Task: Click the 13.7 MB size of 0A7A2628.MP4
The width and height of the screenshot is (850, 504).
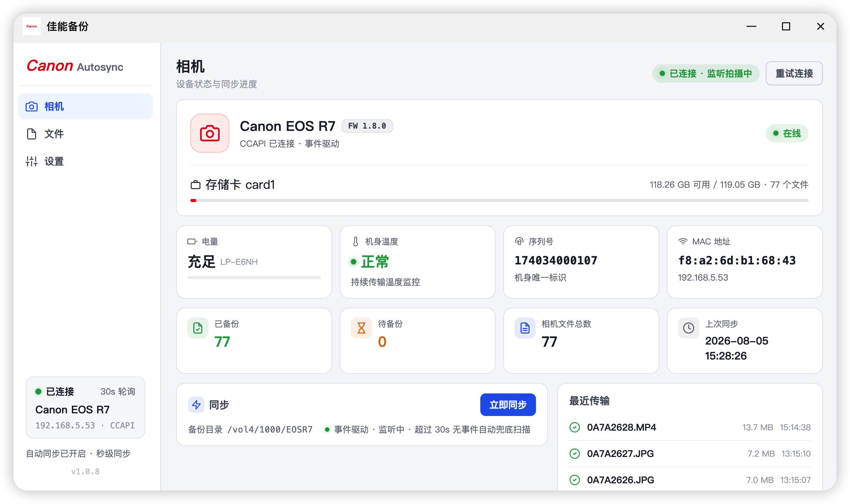Action: [758, 427]
